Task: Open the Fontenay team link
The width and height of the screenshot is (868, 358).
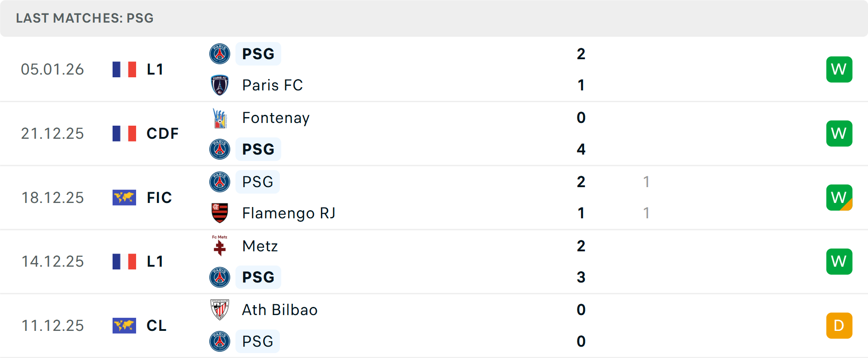Action: tap(276, 118)
